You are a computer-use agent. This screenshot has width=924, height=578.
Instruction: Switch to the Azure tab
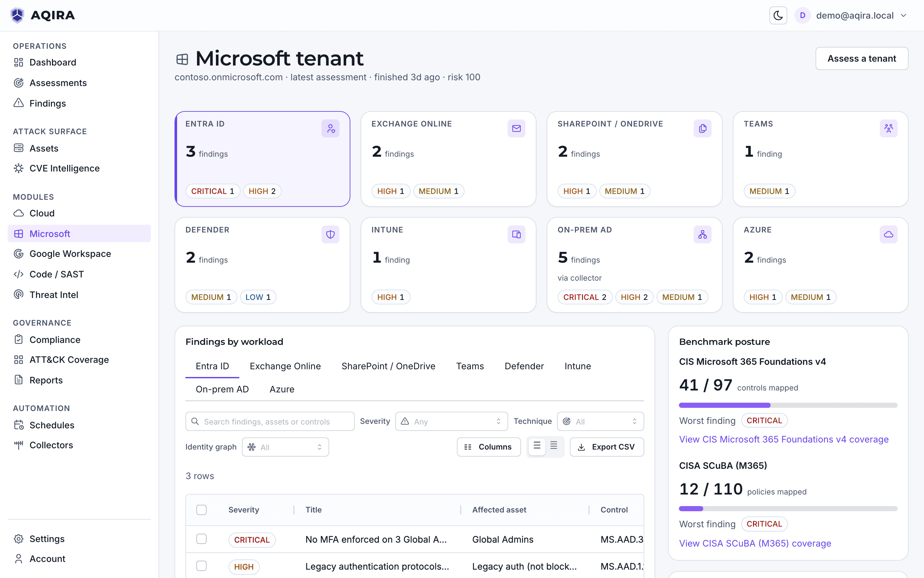282,389
